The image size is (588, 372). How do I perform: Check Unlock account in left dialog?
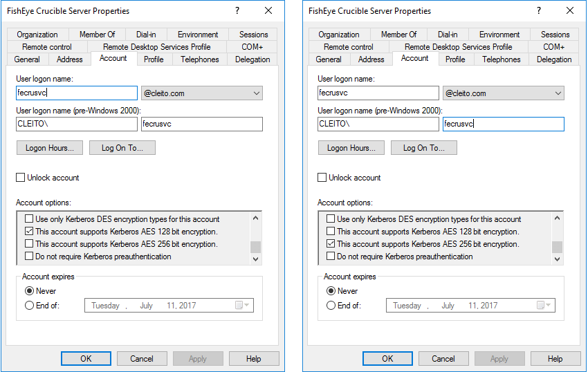click(20, 178)
